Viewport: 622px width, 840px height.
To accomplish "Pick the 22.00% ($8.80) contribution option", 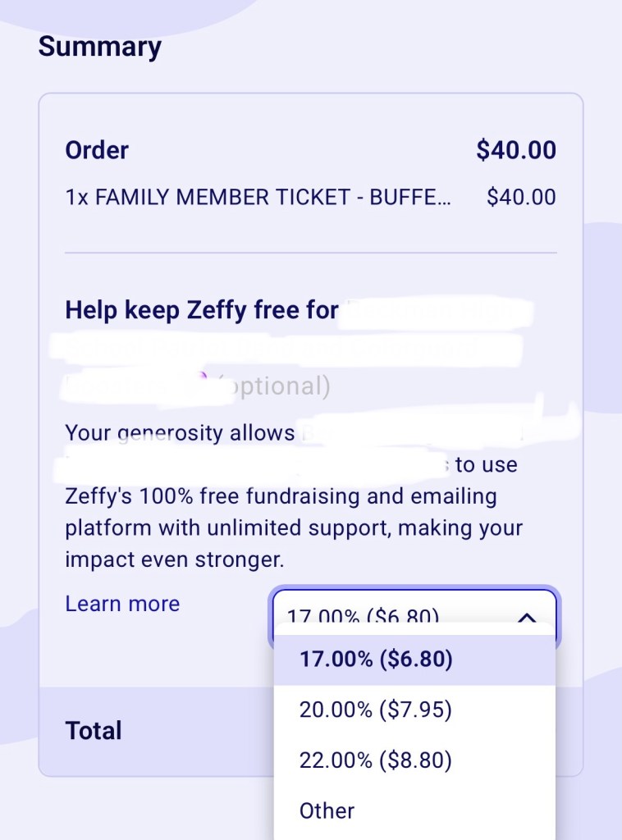I will [x=373, y=760].
